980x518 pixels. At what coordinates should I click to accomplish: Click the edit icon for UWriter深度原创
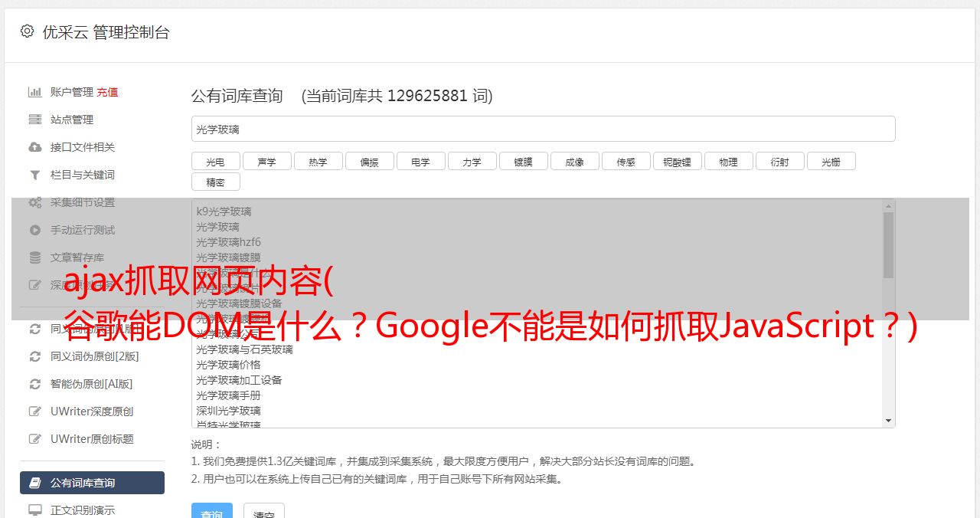point(35,411)
